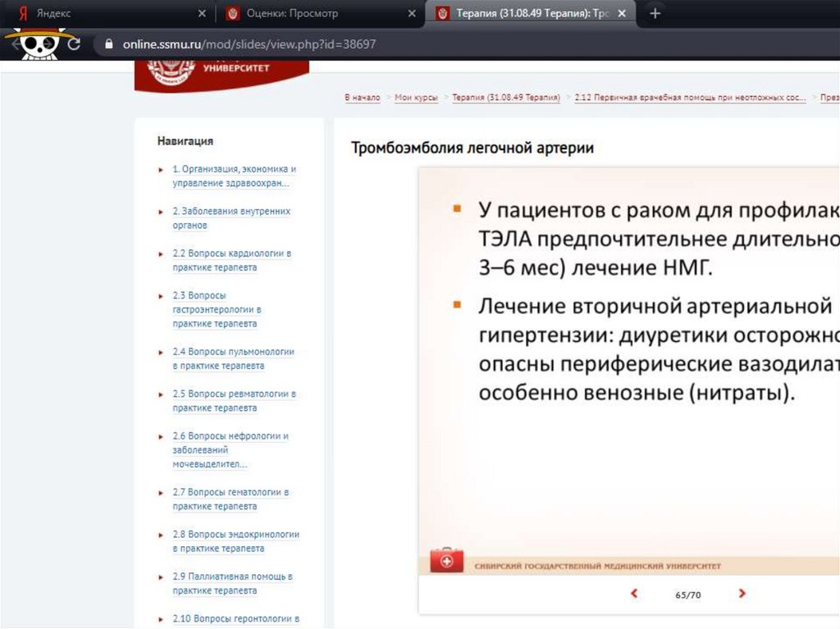Open the Мои курсы breadcrumb link
Image resolution: width=840 pixels, height=629 pixels.
click(x=416, y=98)
